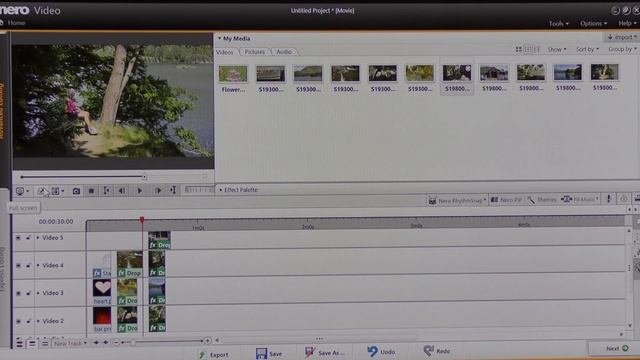
Task: Select the Flower video thumbnail
Action: click(233, 78)
